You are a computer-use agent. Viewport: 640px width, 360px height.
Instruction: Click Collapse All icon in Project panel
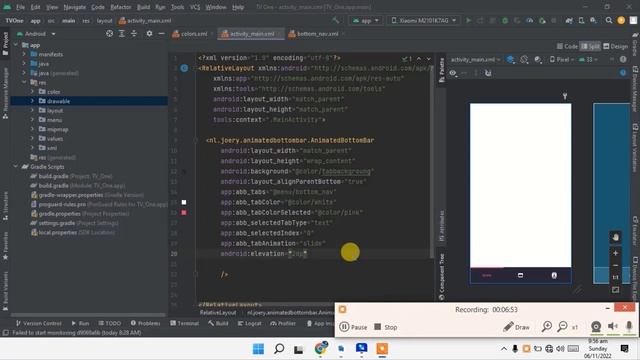(x=134, y=33)
